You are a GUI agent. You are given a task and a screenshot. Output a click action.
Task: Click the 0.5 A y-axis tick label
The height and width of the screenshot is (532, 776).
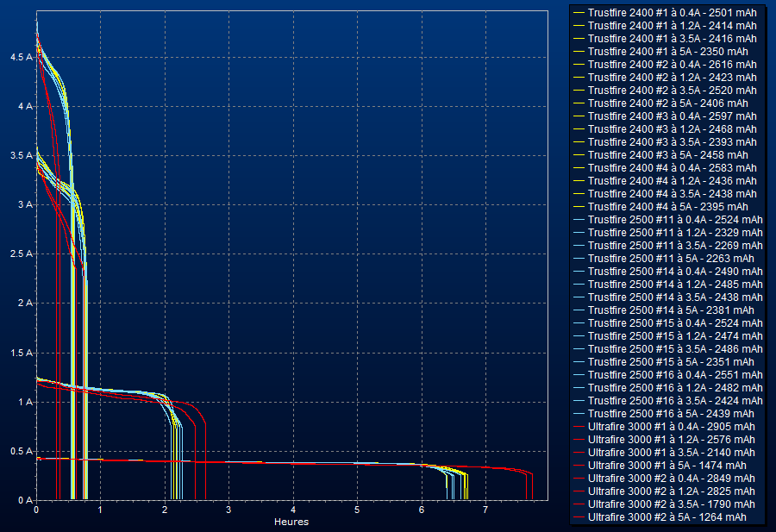coord(21,452)
